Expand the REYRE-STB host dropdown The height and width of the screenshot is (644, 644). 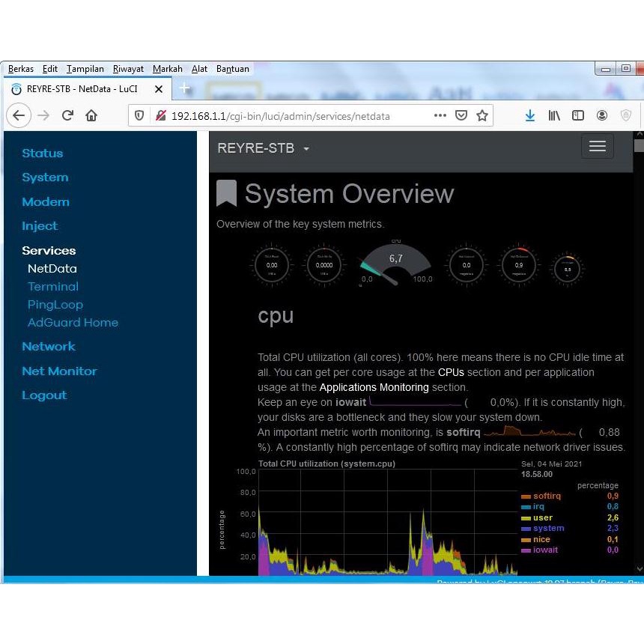pyautogui.click(x=263, y=148)
